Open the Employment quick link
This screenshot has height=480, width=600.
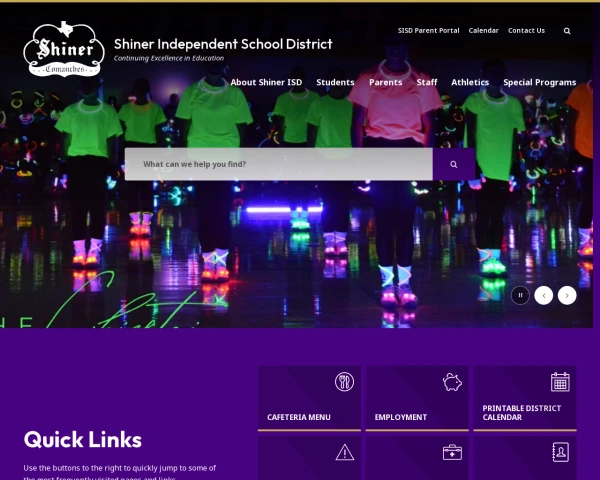(x=417, y=398)
